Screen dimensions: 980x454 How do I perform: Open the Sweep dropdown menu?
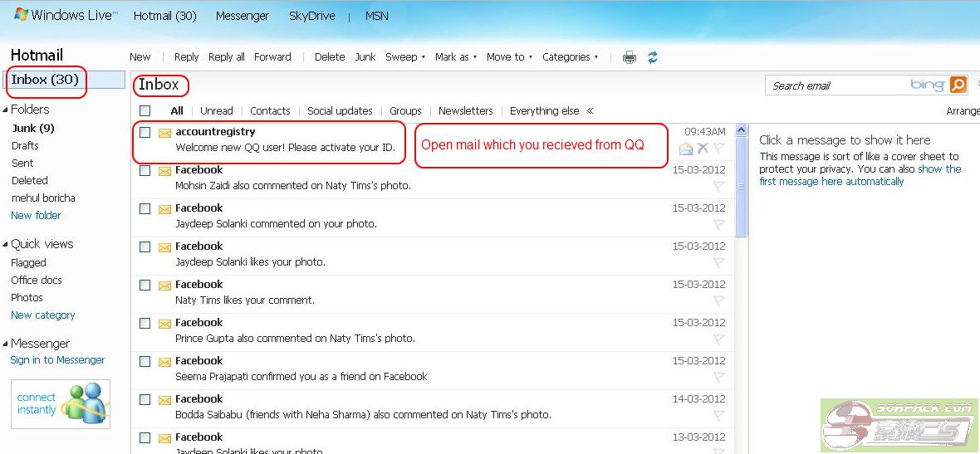pos(405,57)
